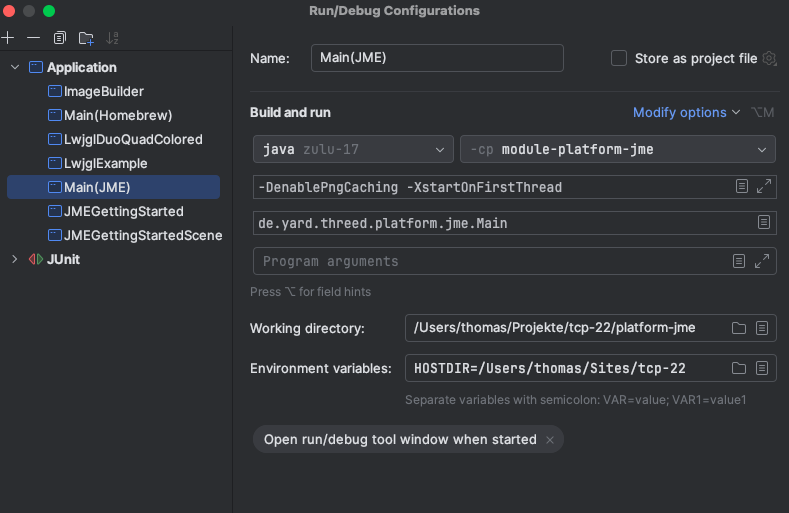Open the java zulu-17 JDK dropdown
The height and width of the screenshot is (513, 789).
click(x=353, y=150)
